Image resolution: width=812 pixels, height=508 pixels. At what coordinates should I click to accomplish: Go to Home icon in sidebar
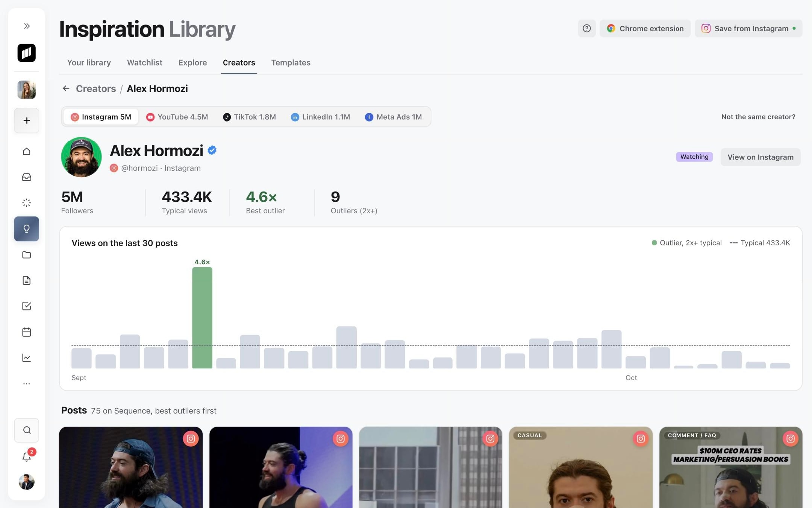click(27, 151)
